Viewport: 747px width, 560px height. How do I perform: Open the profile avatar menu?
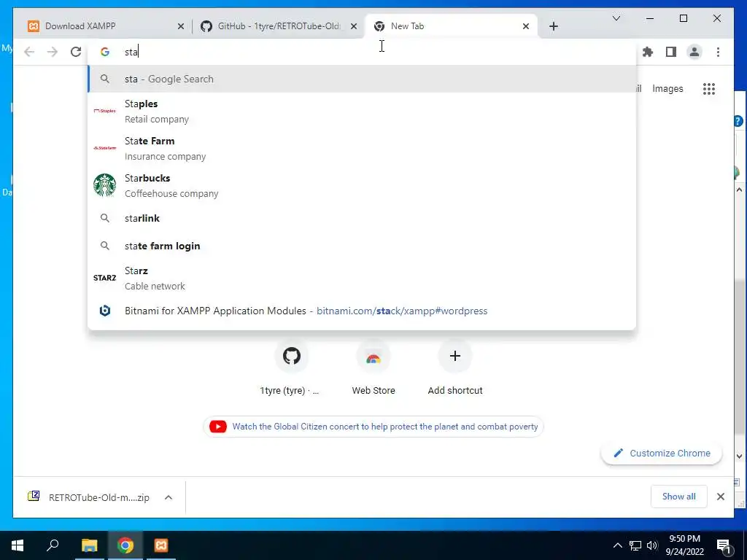694,52
